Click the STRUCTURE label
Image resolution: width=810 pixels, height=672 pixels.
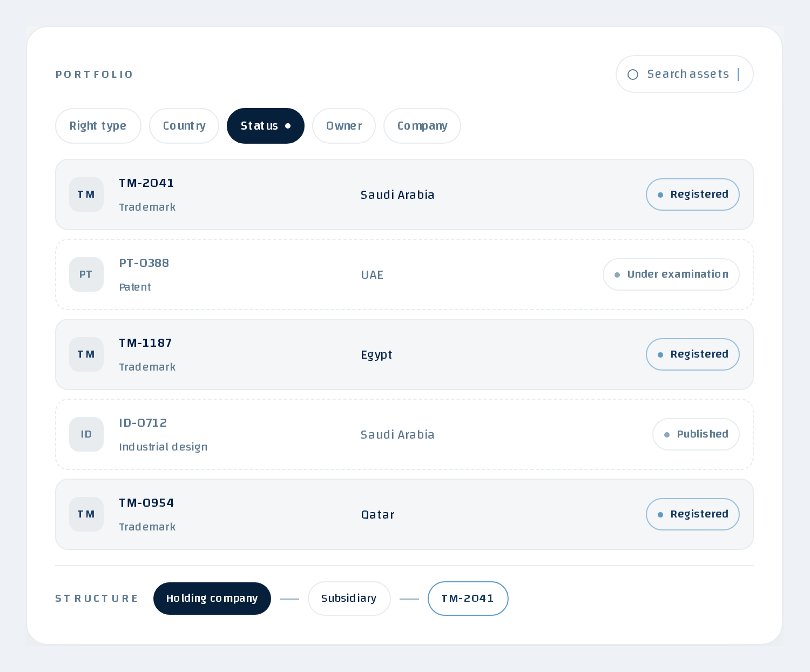point(97,599)
